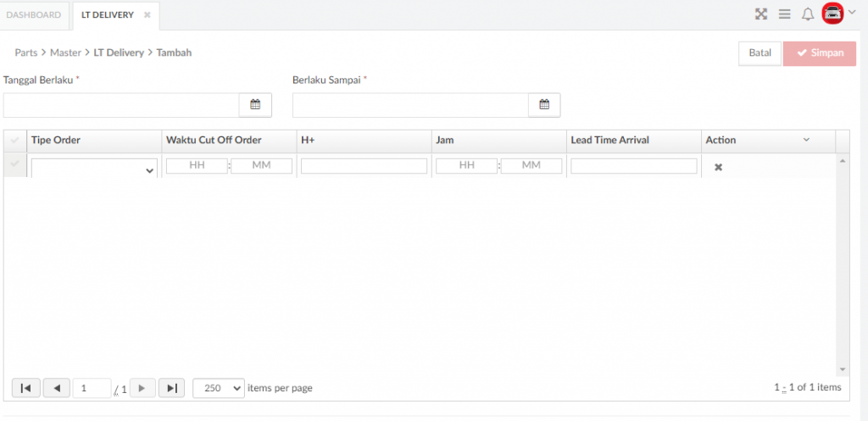Click the '1 - 1 of 1 items' text
Image resolution: width=868 pixels, height=421 pixels.
coord(808,388)
